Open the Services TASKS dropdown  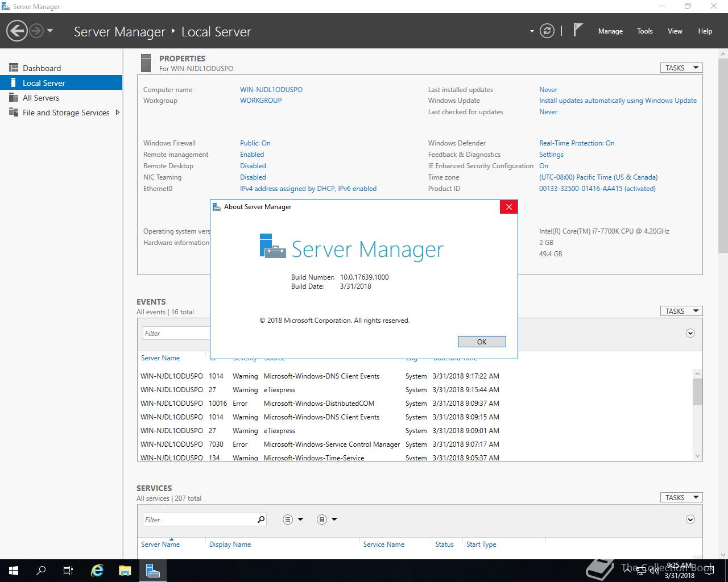tap(681, 497)
